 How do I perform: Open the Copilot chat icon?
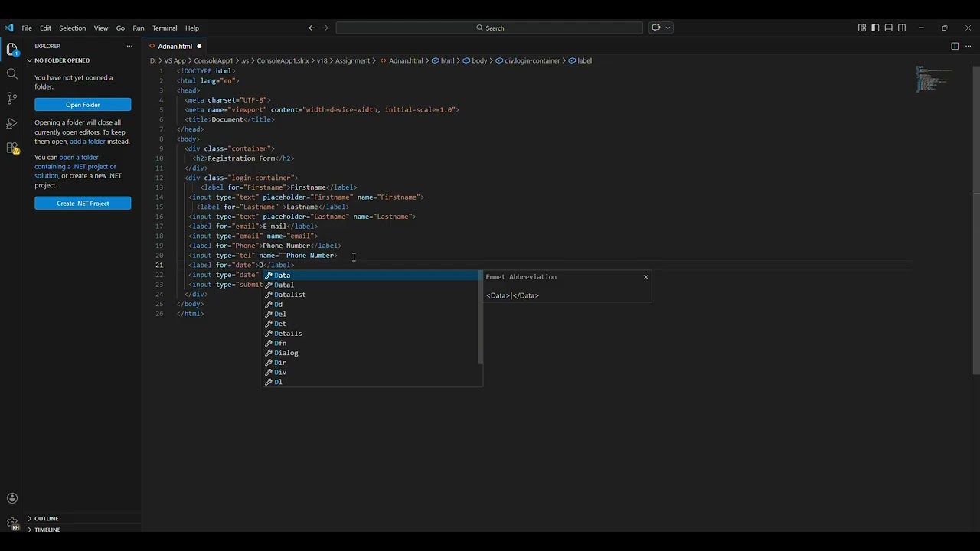[x=655, y=28]
